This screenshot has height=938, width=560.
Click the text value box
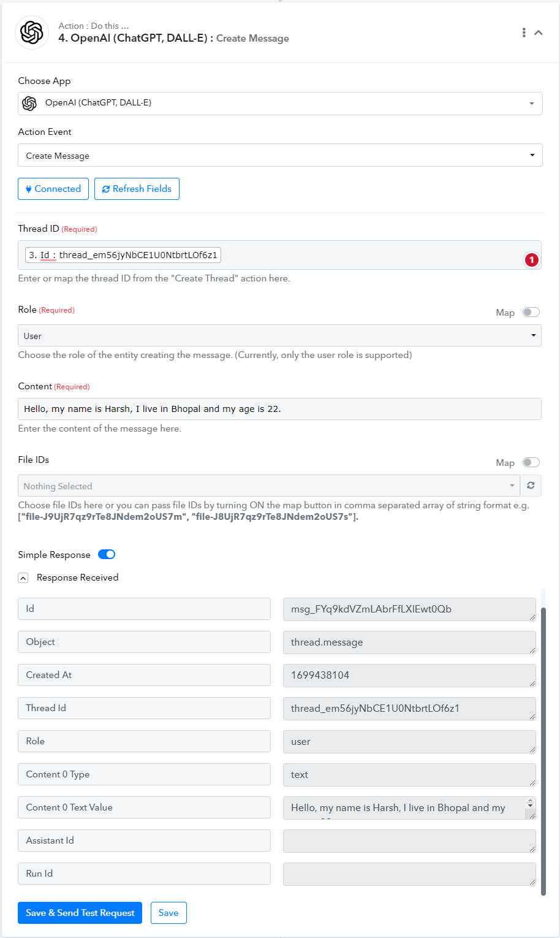point(409,774)
